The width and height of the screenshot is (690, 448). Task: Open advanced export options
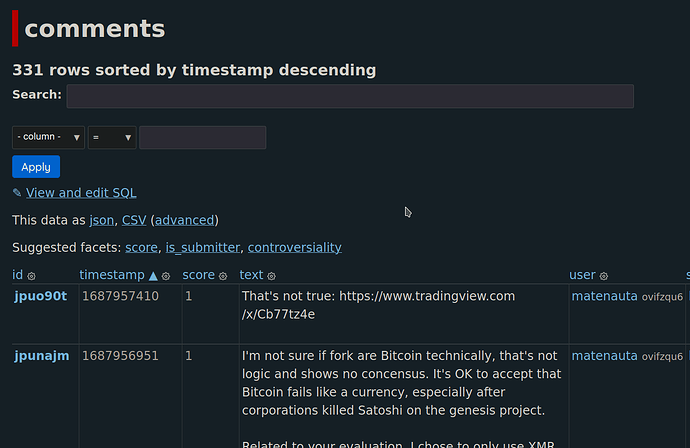184,220
